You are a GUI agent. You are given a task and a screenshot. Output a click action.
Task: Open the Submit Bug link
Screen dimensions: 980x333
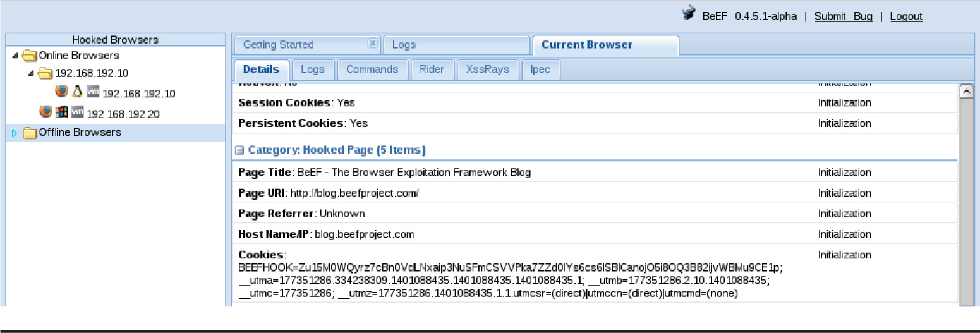click(843, 16)
